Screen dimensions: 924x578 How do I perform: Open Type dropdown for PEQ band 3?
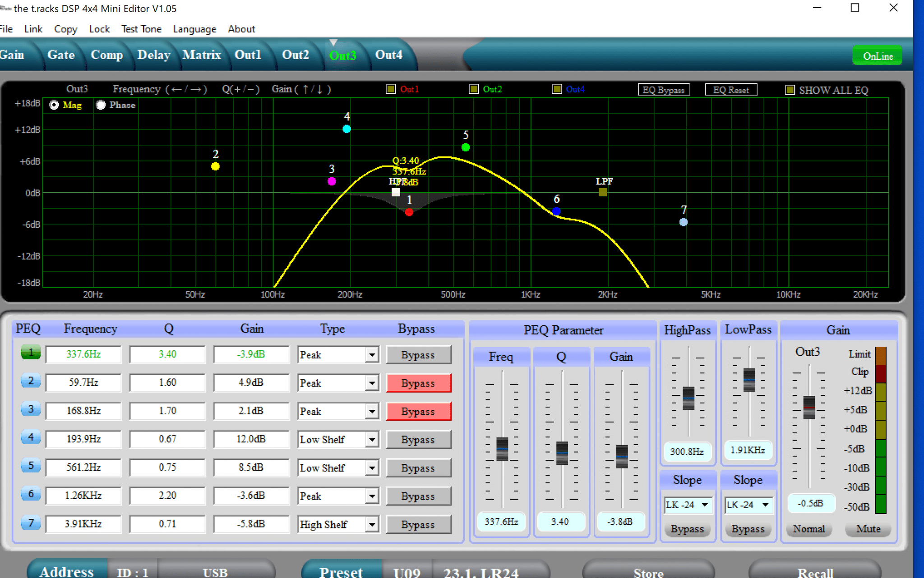pyautogui.click(x=372, y=411)
